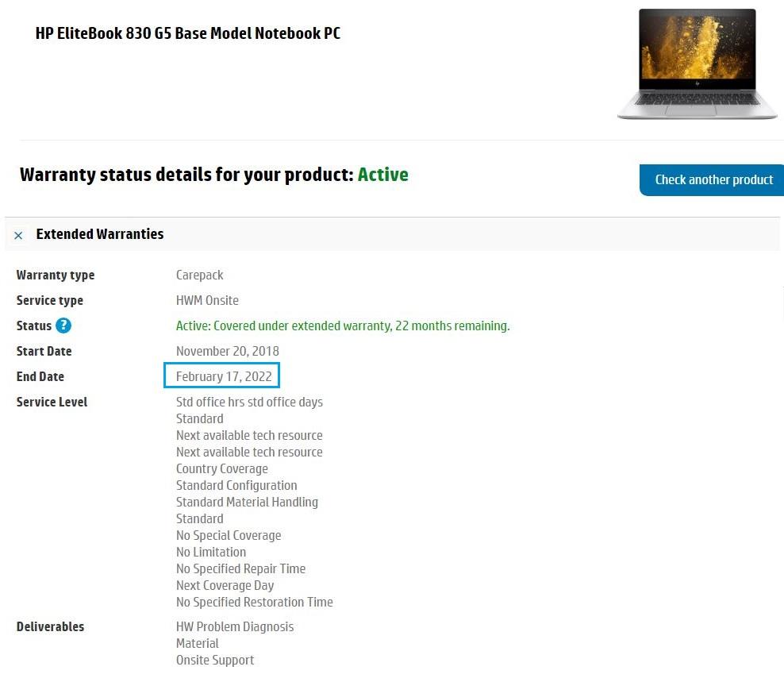
Task: Click the Service type label
Action: coord(50,300)
